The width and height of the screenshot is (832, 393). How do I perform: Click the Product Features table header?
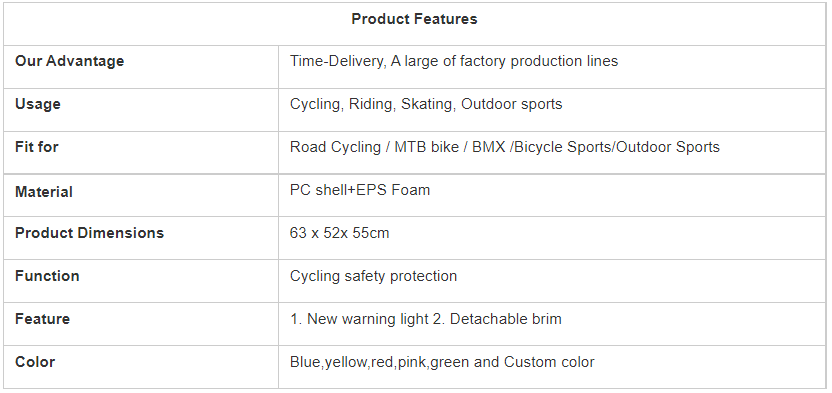click(x=414, y=19)
